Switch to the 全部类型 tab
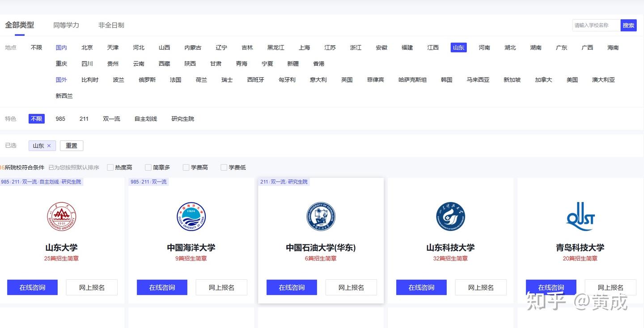Viewport: 644px width, 328px height. coord(19,25)
